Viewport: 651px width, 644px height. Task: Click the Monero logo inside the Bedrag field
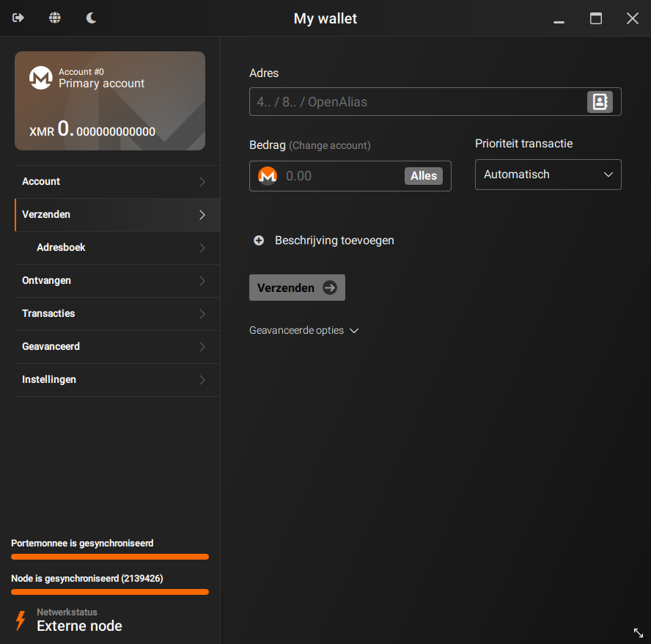pyautogui.click(x=267, y=175)
